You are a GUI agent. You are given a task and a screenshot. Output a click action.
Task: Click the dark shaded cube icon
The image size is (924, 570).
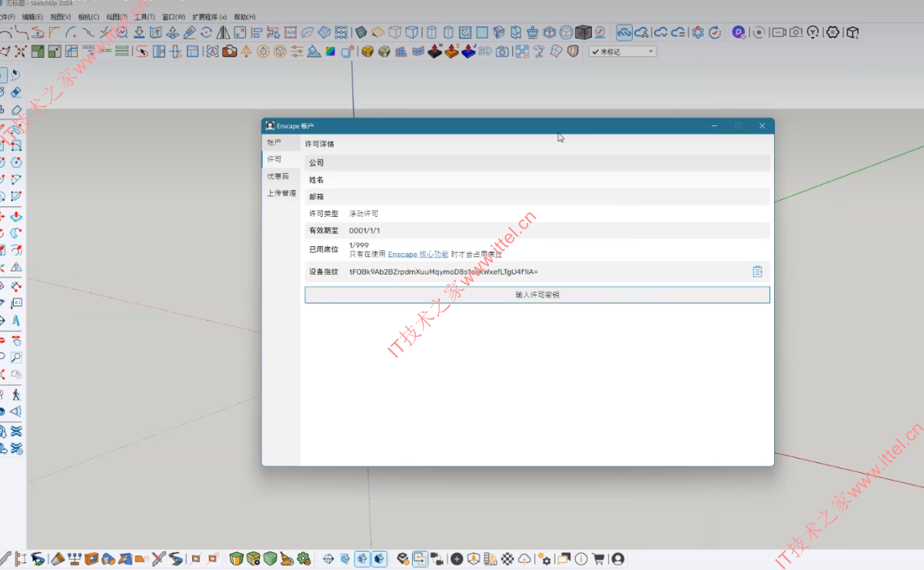pos(583,32)
